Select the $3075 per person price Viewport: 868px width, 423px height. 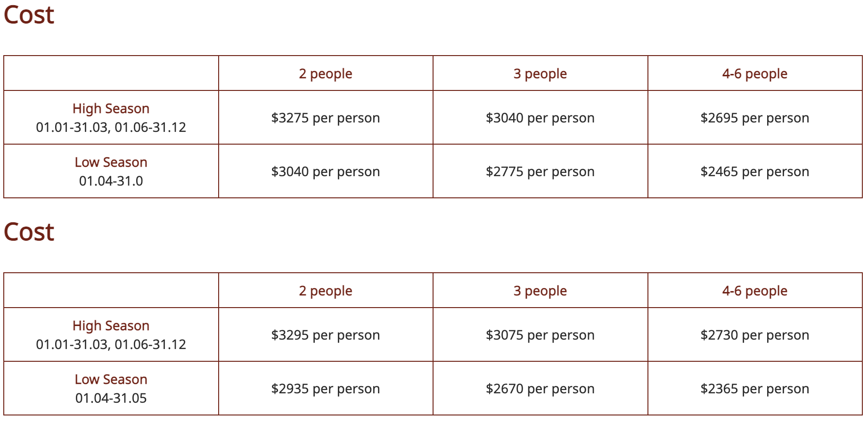(x=540, y=335)
